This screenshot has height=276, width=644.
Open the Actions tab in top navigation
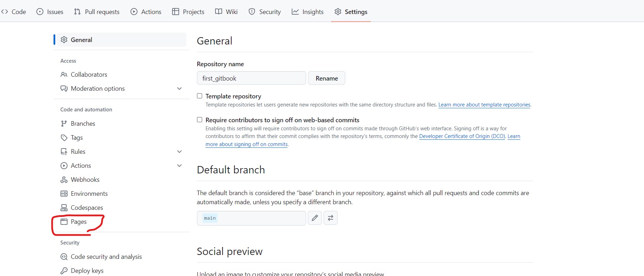(146, 12)
